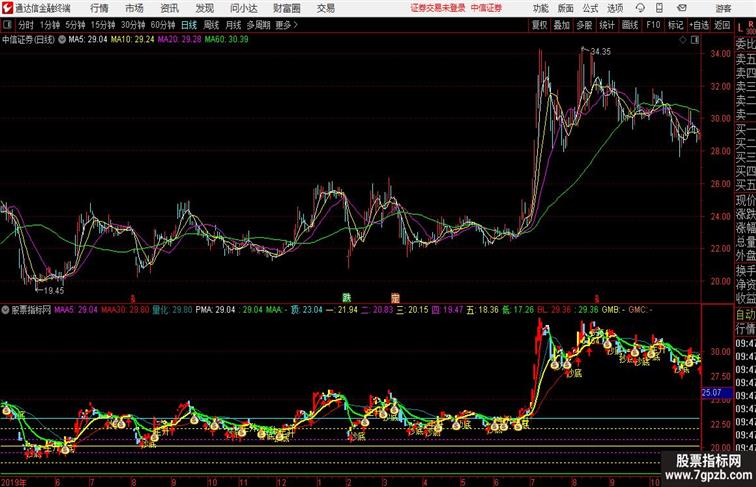This screenshot has height=487, width=756.
Task: Click the MA20: 29.28 indicator value
Action: 179,40
